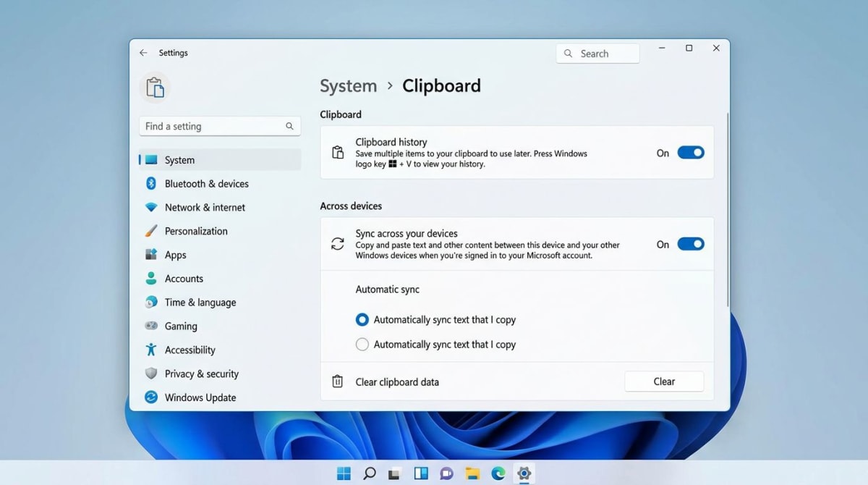Click the sync arrows icon beside Sync across devices
The image size is (868, 485).
pyautogui.click(x=338, y=244)
